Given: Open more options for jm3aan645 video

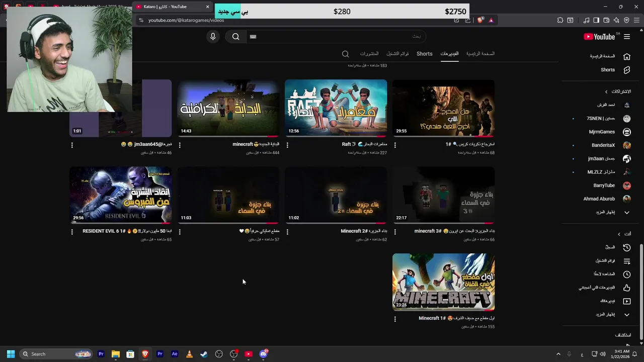Looking at the screenshot, I should click(72, 145).
